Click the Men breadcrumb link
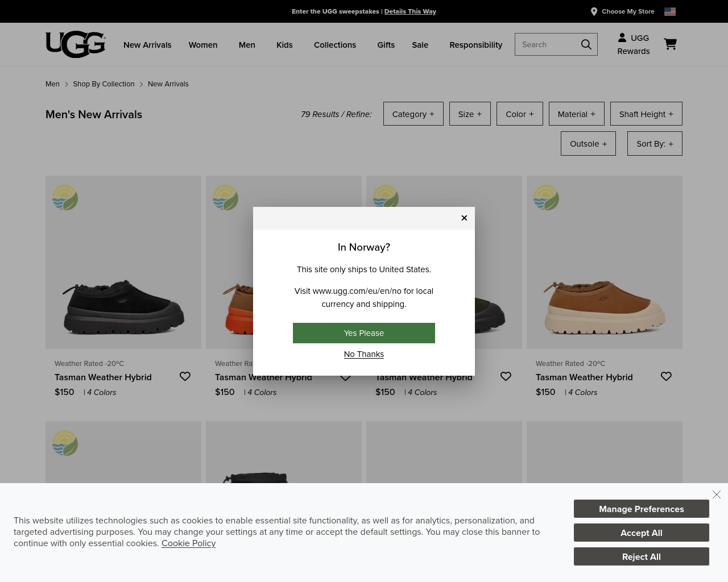 tap(52, 84)
